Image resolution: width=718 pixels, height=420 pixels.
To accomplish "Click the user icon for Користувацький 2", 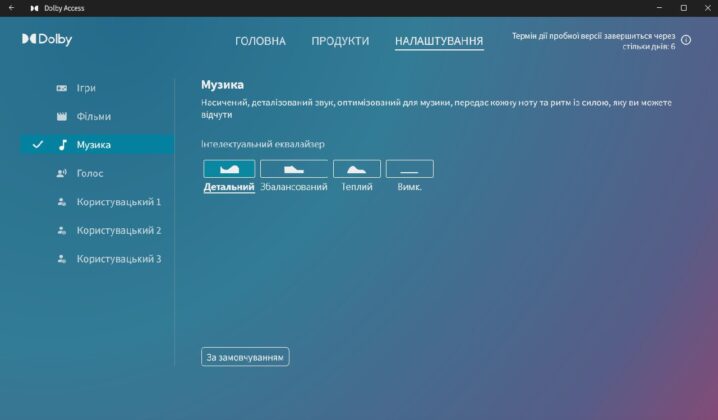I will (62, 230).
